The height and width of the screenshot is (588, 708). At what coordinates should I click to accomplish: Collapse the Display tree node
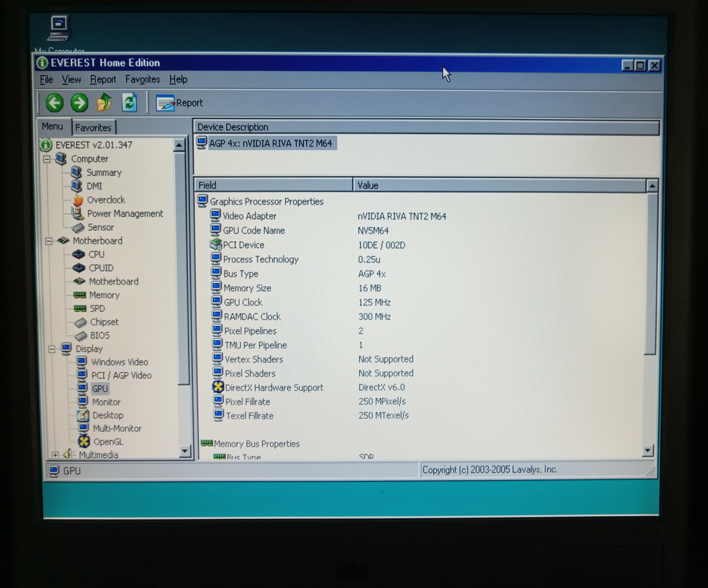tap(52, 349)
